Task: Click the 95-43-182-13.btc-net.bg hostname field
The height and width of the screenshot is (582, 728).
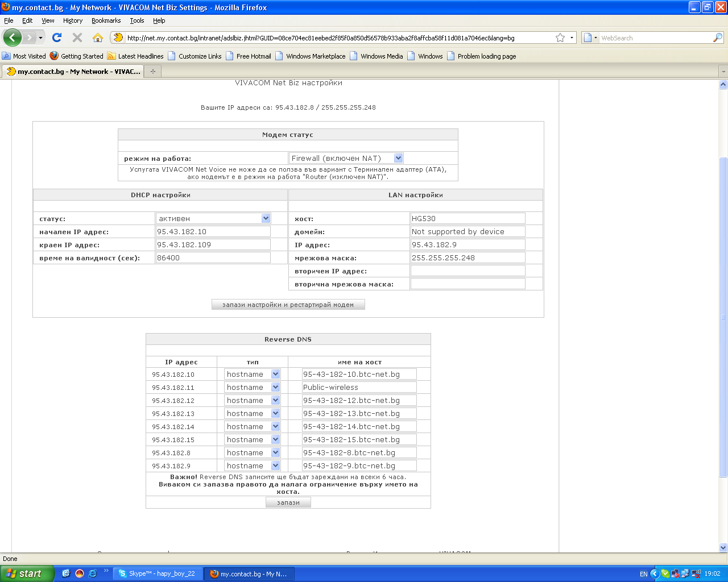Action: [x=359, y=413]
